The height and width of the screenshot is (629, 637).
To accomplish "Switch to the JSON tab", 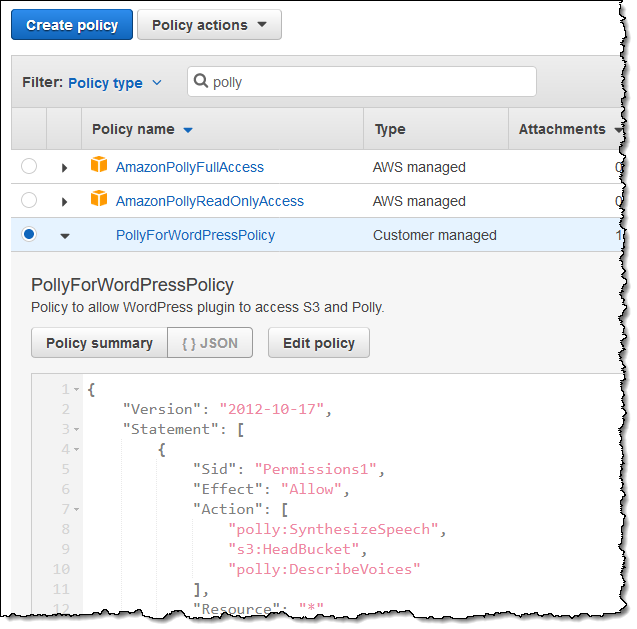I will [x=210, y=343].
